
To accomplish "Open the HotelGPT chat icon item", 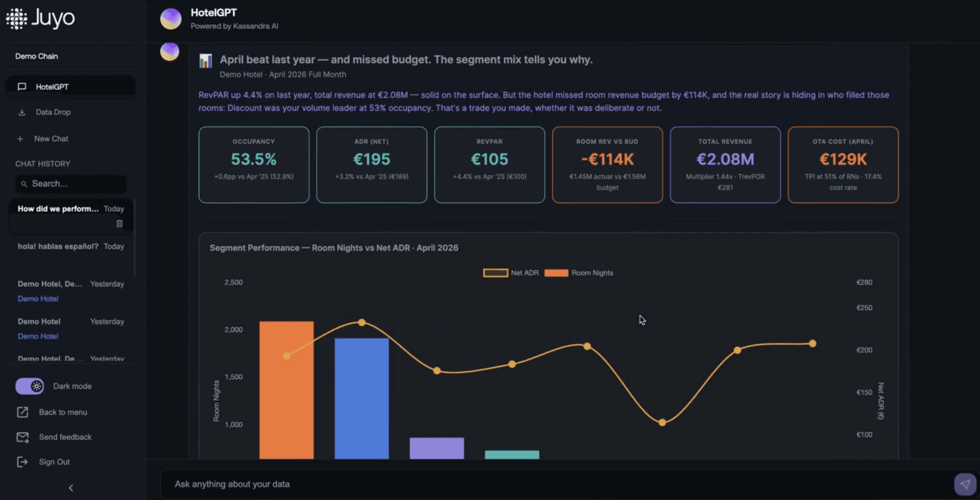I will [22, 87].
